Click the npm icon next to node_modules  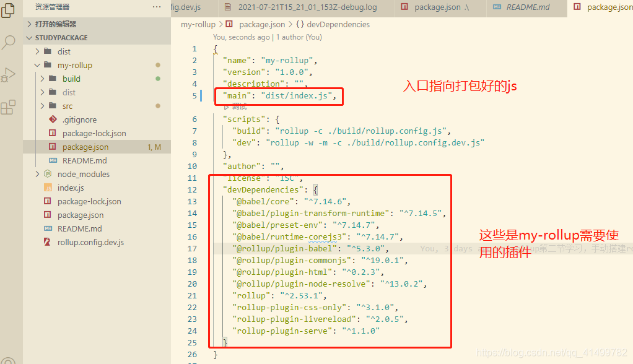[46, 174]
